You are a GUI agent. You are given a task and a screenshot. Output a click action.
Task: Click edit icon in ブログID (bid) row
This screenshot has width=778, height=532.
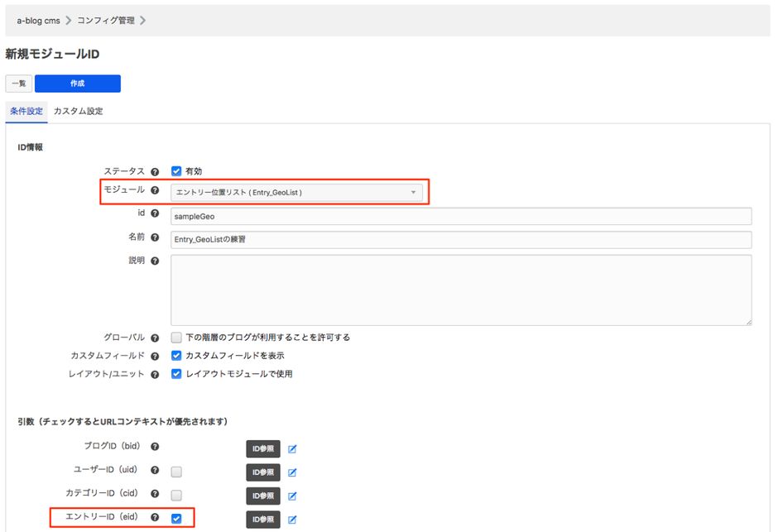pyautogui.click(x=292, y=449)
